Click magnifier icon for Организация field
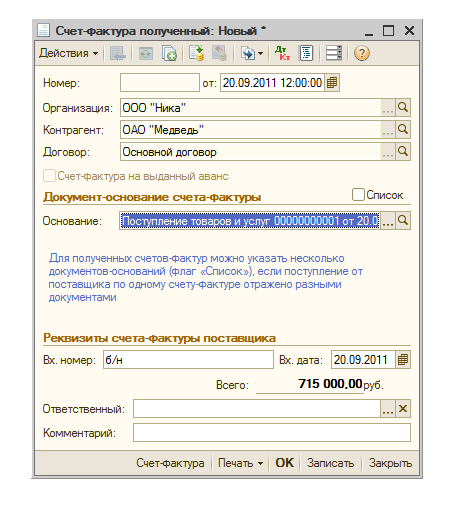 [403, 108]
